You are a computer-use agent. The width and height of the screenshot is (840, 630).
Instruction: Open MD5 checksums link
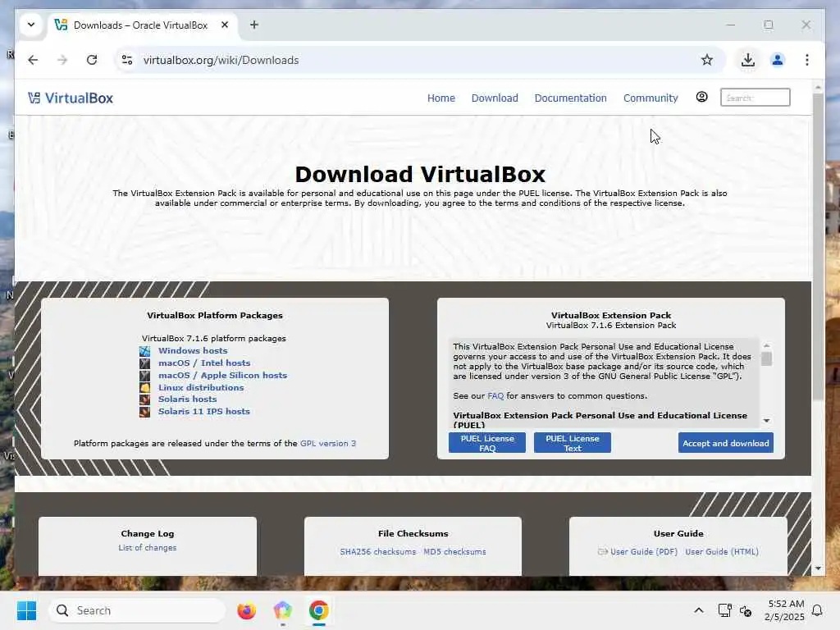tap(454, 552)
